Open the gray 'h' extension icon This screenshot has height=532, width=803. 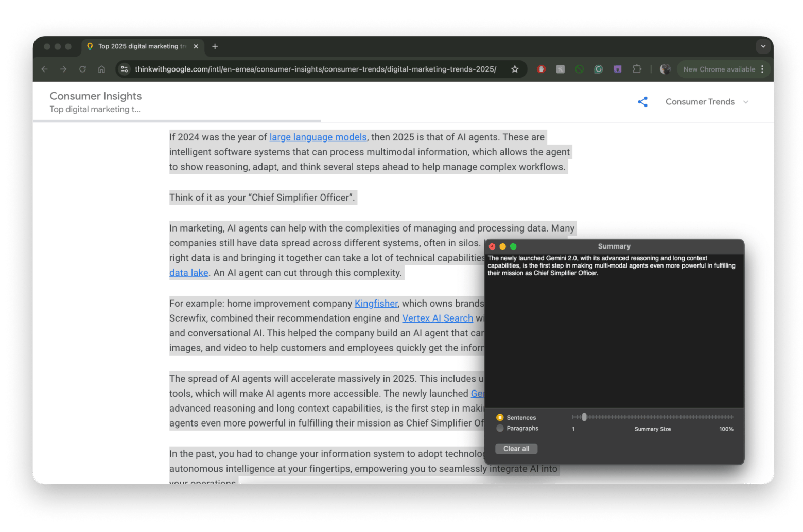(x=560, y=69)
